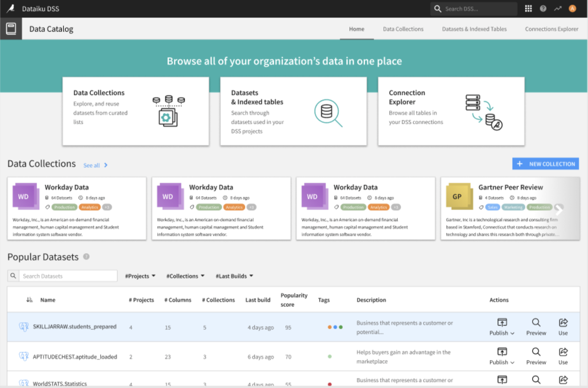Preview SKILLJARRAW.students_prepared dataset

click(536, 327)
